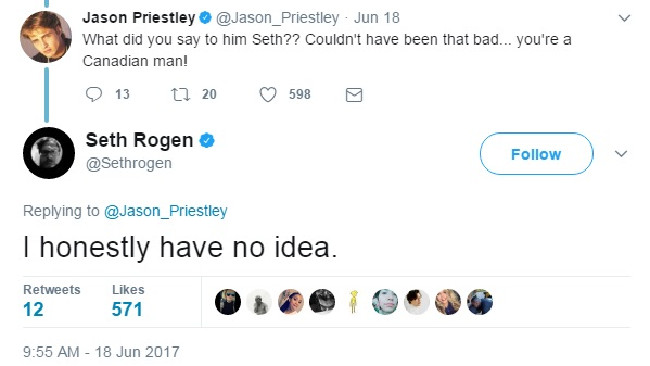Open Jason Priestley's display name link

pos(139,18)
